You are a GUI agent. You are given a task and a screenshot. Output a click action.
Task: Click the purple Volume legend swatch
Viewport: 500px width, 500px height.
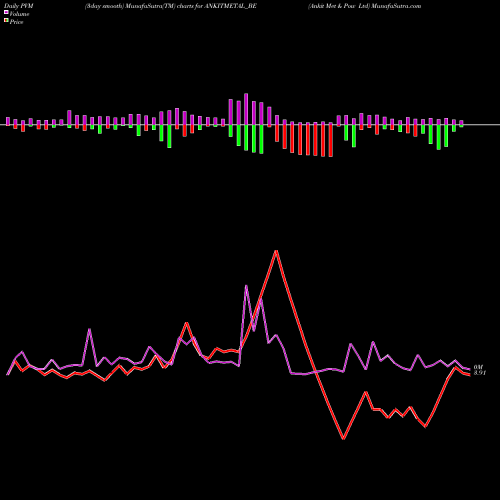(6, 13)
